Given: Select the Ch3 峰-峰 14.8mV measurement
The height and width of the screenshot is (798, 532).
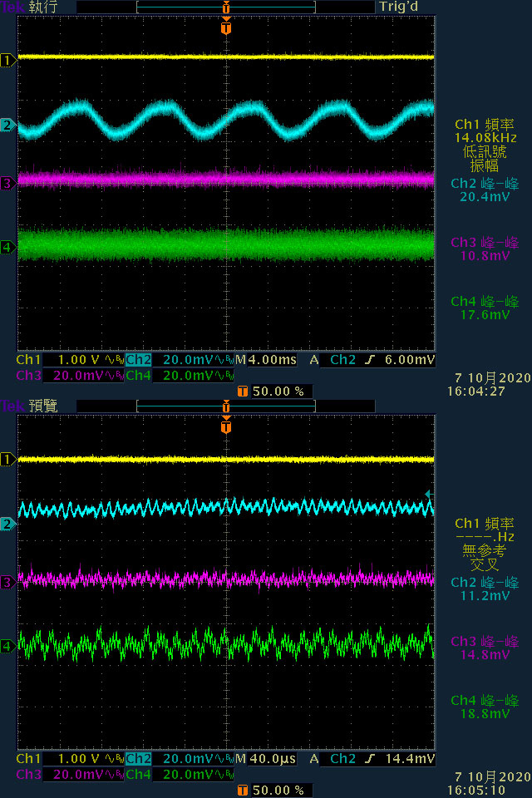Looking at the screenshot, I should pos(485,648).
